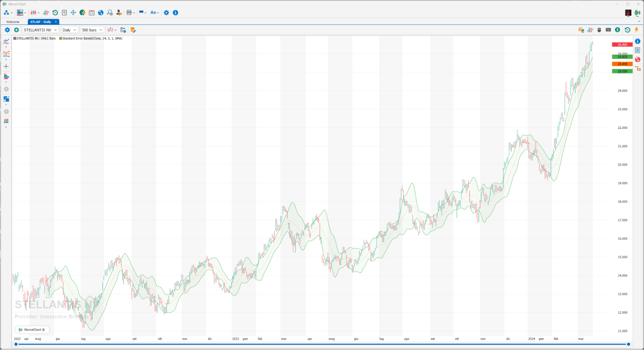Screen dimensions: 644x350
Task: Click the red-black icon in top right corner
Action: [628, 13]
